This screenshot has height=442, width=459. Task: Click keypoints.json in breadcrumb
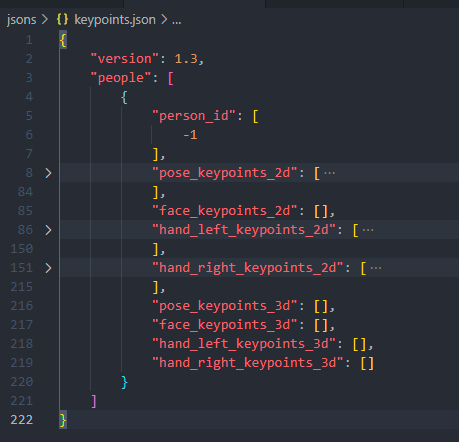coord(115,20)
